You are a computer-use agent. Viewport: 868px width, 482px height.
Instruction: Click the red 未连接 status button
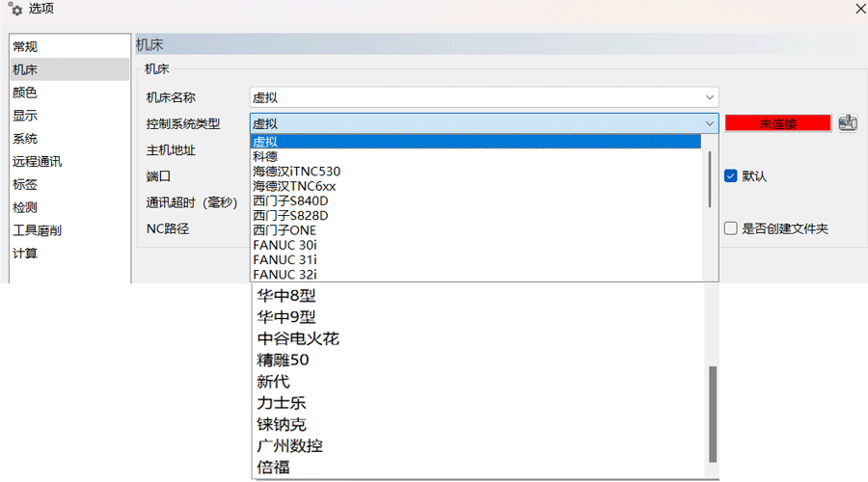[x=777, y=123]
